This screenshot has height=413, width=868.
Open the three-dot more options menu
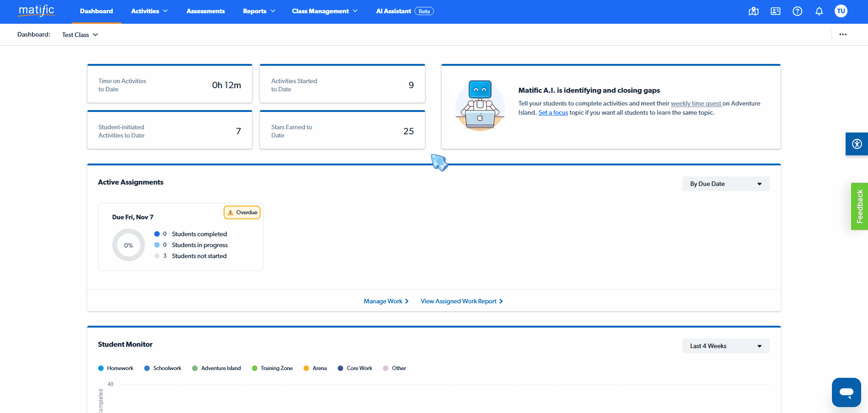pos(842,35)
